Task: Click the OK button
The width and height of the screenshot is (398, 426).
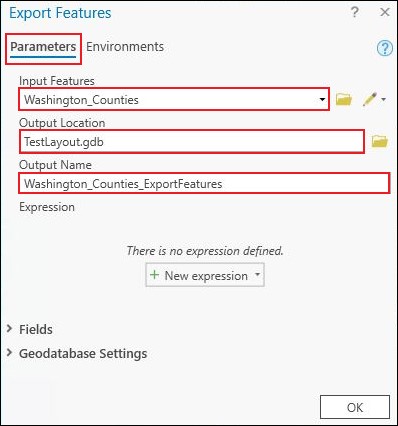Action: (355, 407)
